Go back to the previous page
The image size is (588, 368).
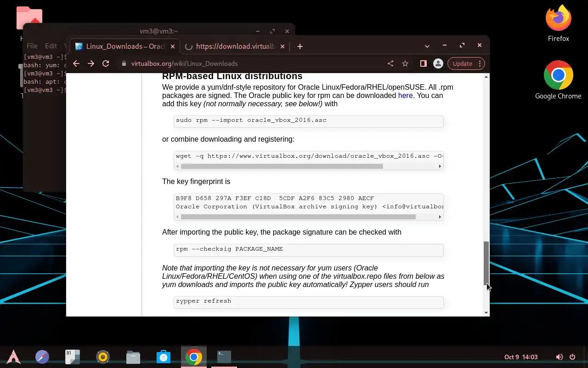pos(76,63)
